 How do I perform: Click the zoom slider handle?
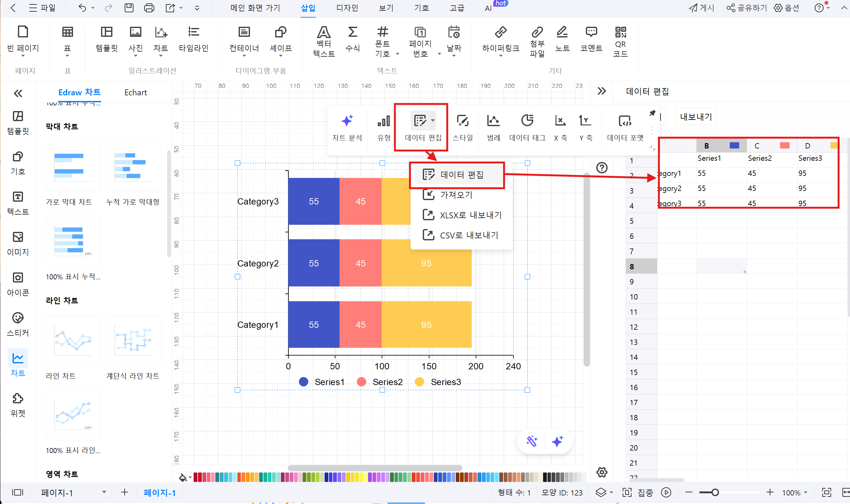coord(715,492)
